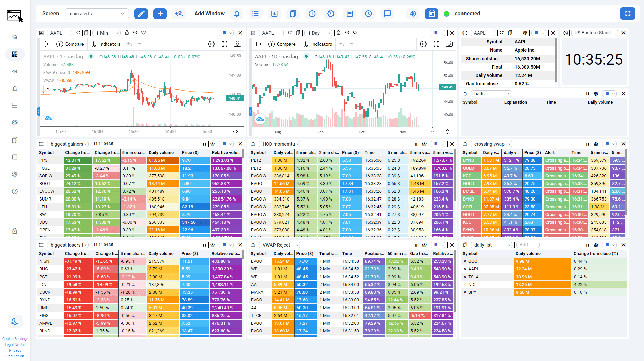The width and height of the screenshot is (644, 361).
Task: Lock the AAPL 1 Min chart
Action: click(x=127, y=33)
